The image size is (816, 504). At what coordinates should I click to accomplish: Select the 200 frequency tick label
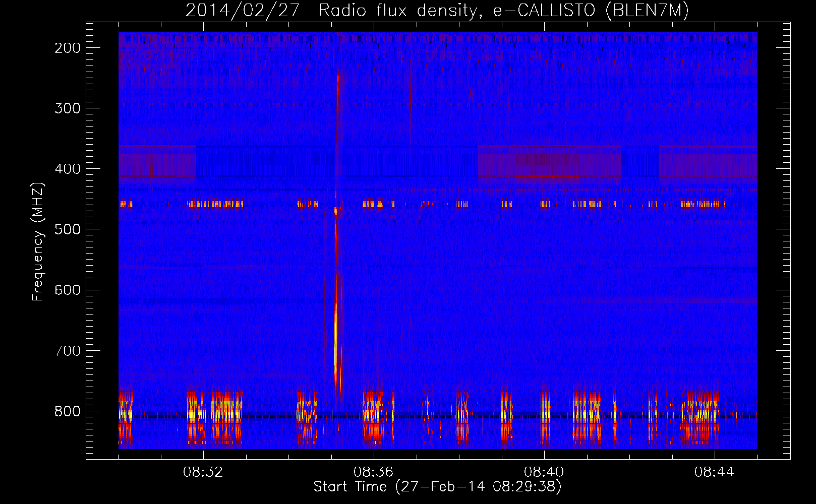68,48
